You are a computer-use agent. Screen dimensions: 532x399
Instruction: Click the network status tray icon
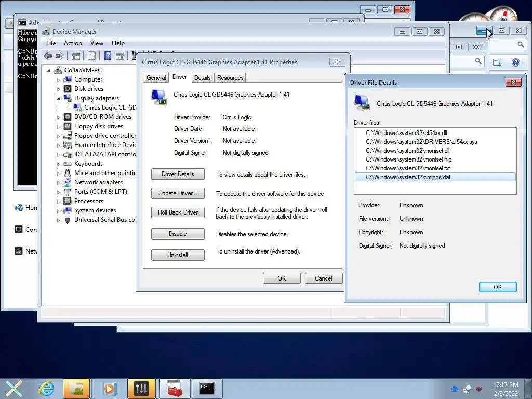pos(467,389)
